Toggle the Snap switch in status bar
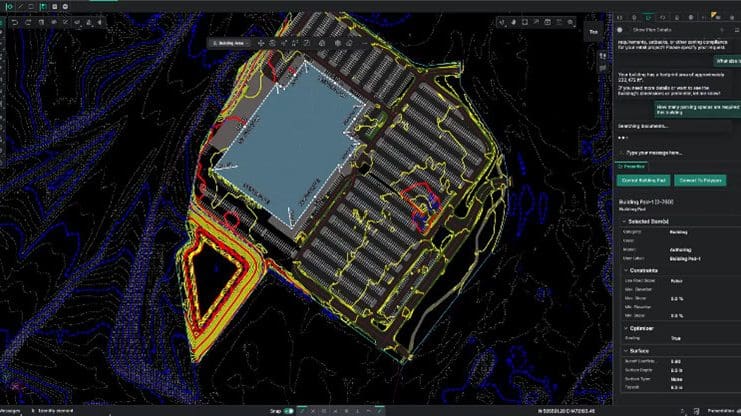 pos(287,410)
